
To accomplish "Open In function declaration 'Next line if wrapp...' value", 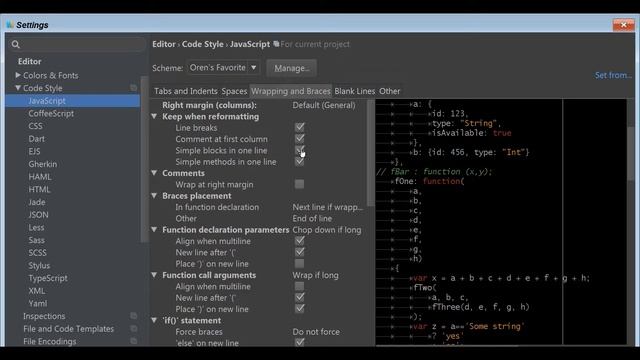I will pyautogui.click(x=327, y=207).
